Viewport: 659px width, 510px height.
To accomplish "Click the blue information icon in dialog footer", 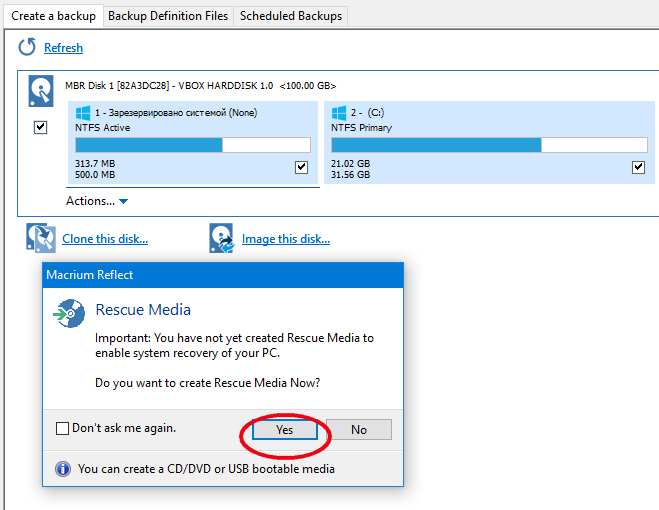I will 63,468.
